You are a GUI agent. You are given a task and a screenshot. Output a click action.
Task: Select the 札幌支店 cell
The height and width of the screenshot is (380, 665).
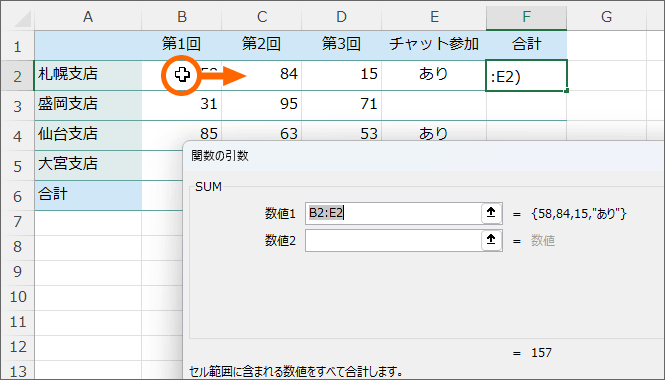[x=88, y=75]
